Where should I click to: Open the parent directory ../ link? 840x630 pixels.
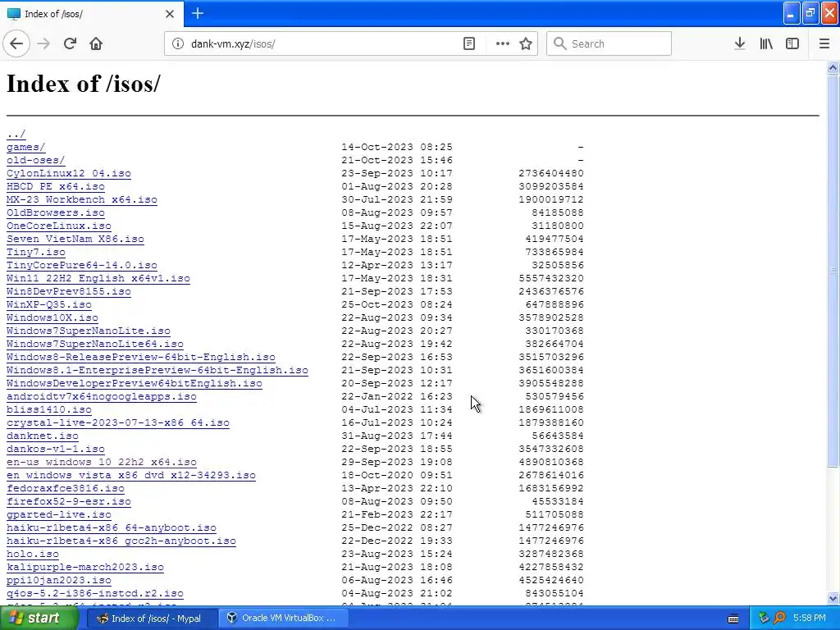click(16, 134)
